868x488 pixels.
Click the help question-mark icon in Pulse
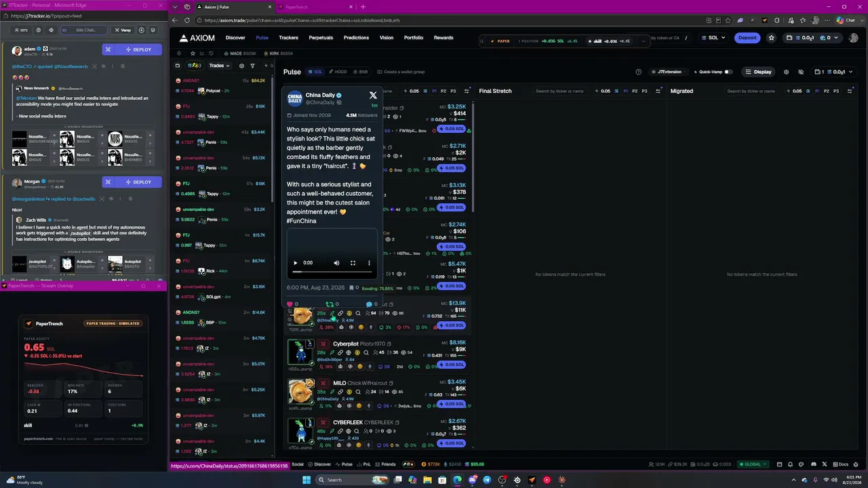pyautogui.click(x=638, y=72)
